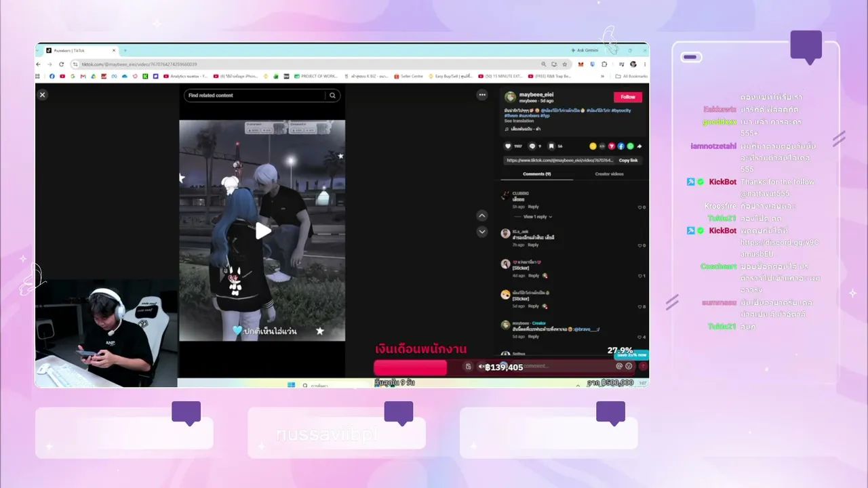This screenshot has width=868, height=488.
Task: Switch to the Creator videos tab
Action: tap(610, 174)
